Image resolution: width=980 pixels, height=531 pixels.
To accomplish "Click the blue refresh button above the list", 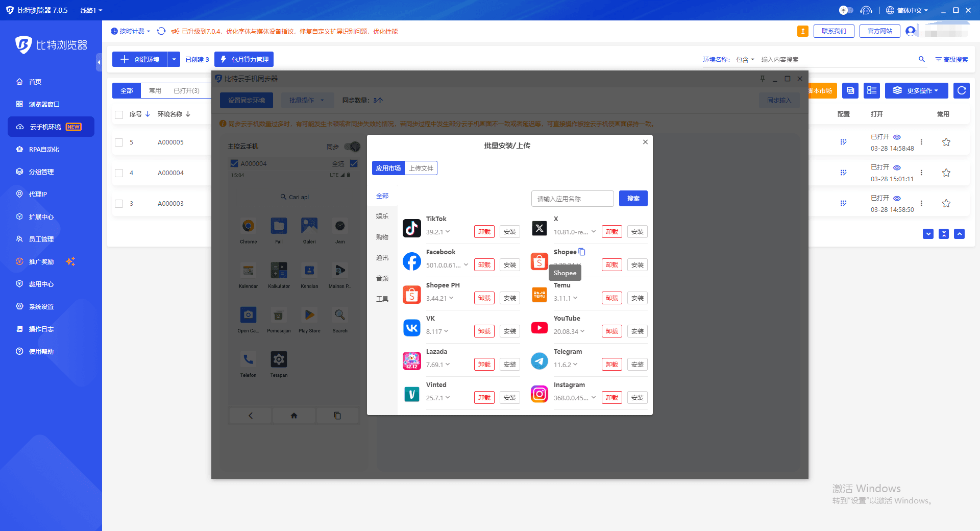I will click(962, 90).
